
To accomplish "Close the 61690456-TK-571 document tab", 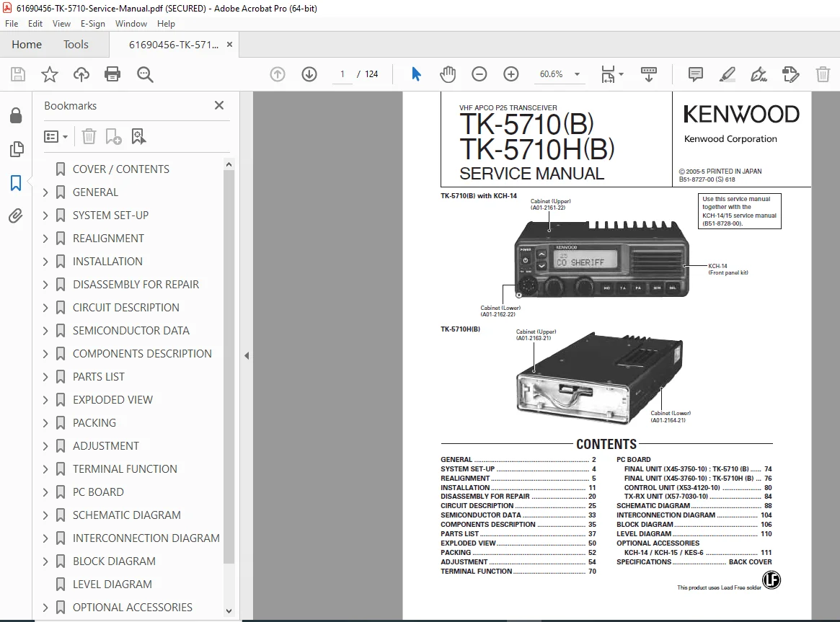I will click(229, 45).
